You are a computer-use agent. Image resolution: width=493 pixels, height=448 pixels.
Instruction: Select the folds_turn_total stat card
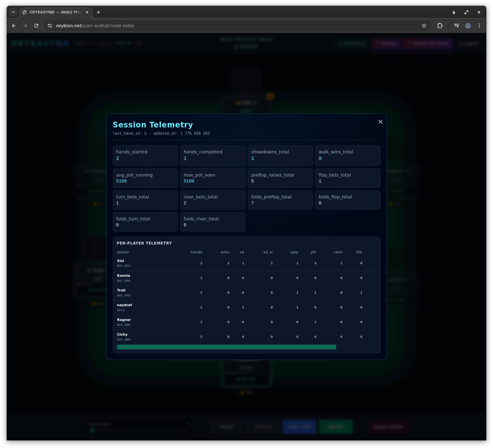tap(145, 222)
